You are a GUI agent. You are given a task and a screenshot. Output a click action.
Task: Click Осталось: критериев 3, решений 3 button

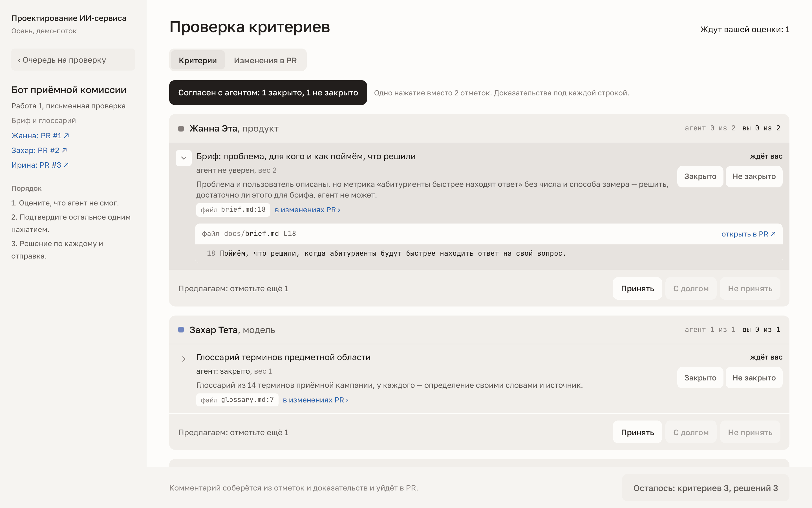click(705, 488)
